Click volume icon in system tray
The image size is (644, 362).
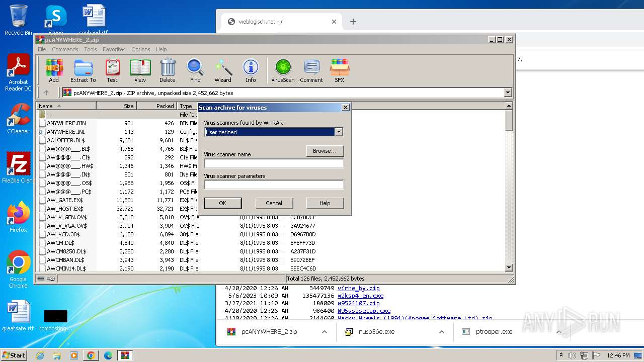pyautogui.click(x=573, y=355)
